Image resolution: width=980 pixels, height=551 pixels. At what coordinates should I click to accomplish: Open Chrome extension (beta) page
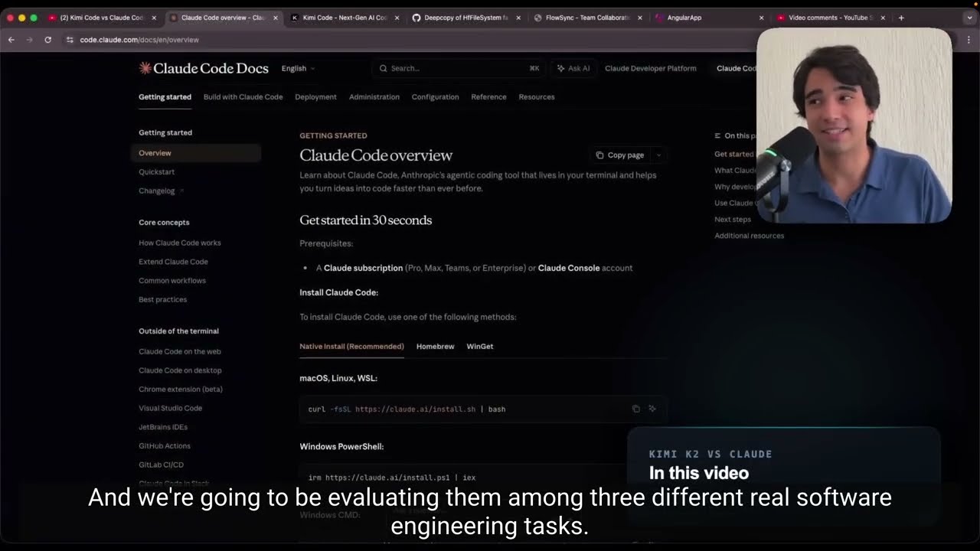click(x=181, y=389)
